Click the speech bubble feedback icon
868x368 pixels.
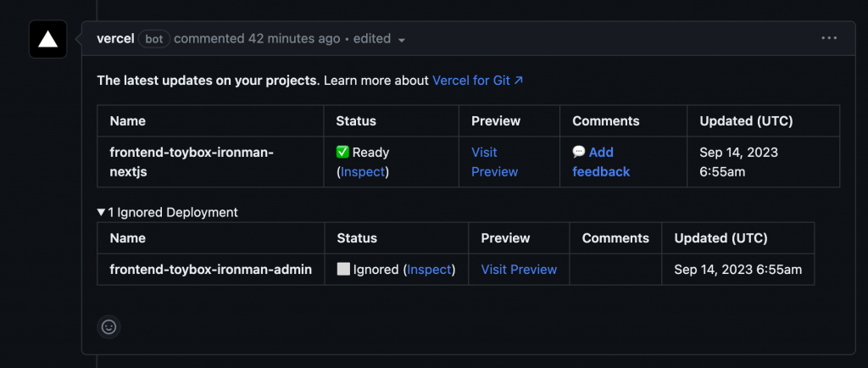pos(579,153)
